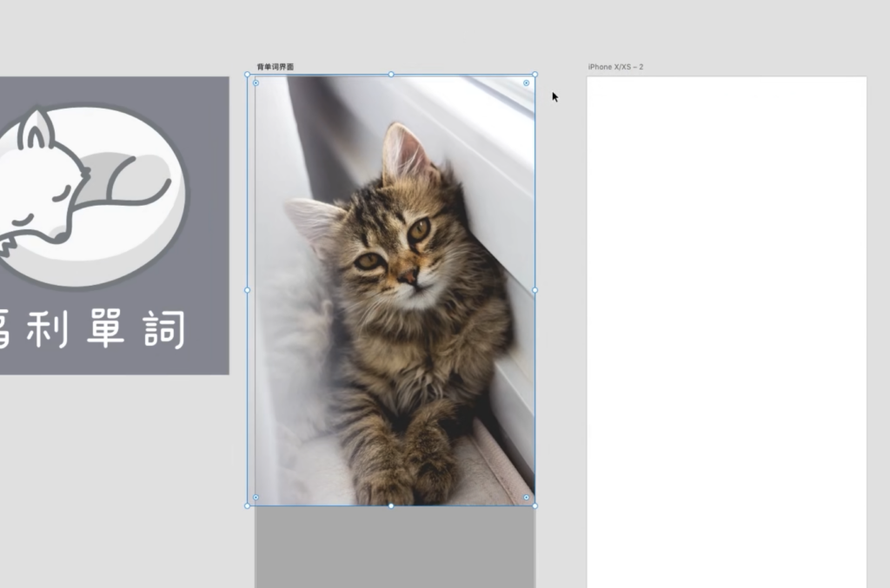Click the bottom-left corner radius handle of the cat image
Image resolution: width=890 pixels, height=588 pixels.
pos(256,498)
